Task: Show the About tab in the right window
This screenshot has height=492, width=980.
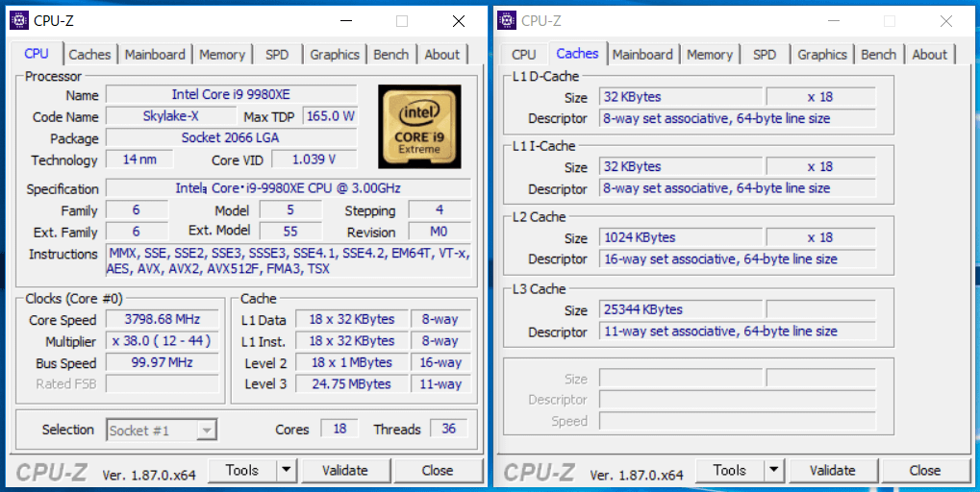Action: pyautogui.click(x=930, y=55)
